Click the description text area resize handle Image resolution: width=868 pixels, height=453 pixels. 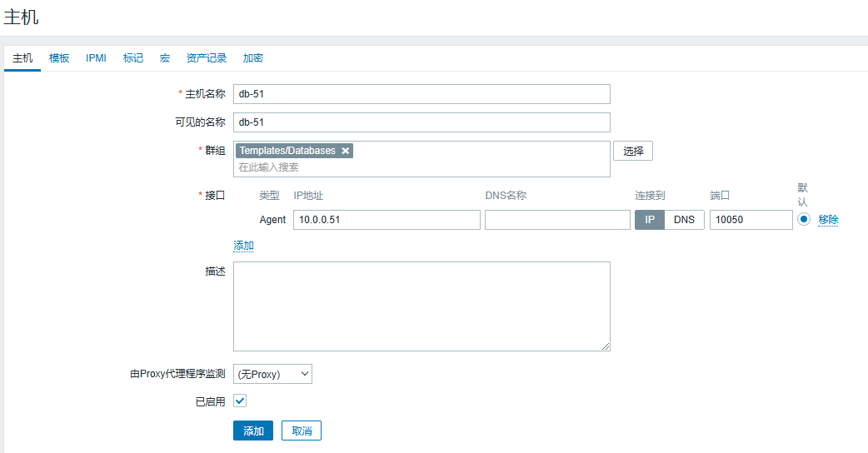point(606,346)
